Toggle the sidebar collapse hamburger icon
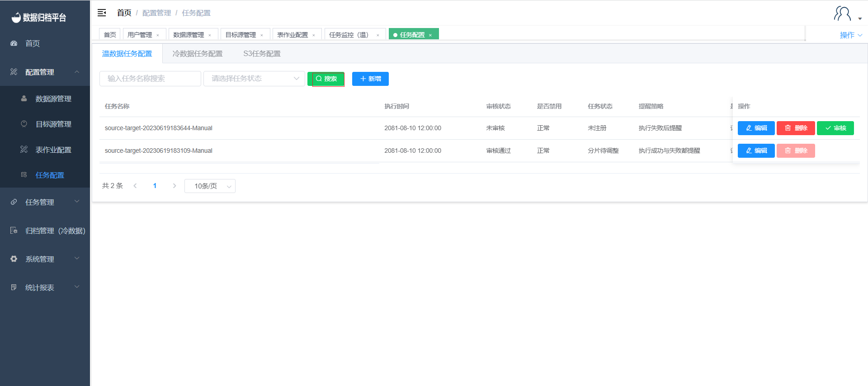The image size is (868, 386). (x=102, y=13)
